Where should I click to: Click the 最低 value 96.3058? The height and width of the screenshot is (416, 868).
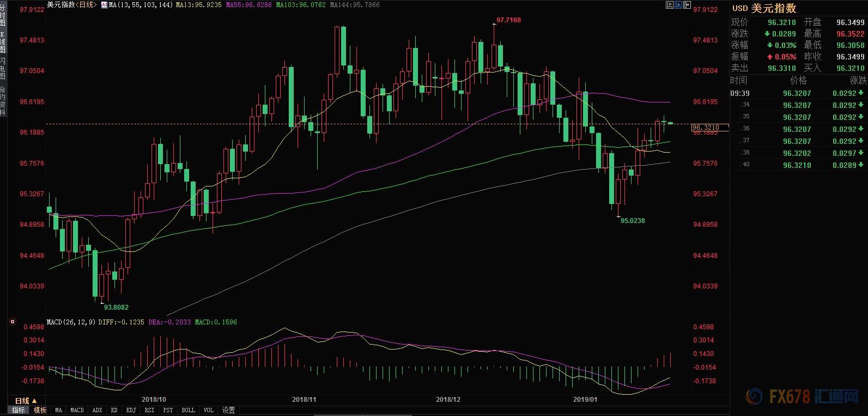click(851, 45)
